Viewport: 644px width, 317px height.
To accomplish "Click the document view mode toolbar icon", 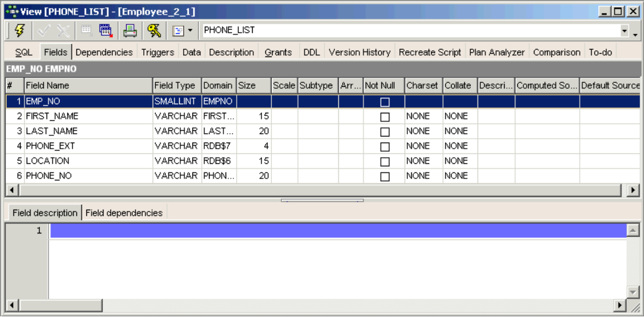I will (178, 31).
